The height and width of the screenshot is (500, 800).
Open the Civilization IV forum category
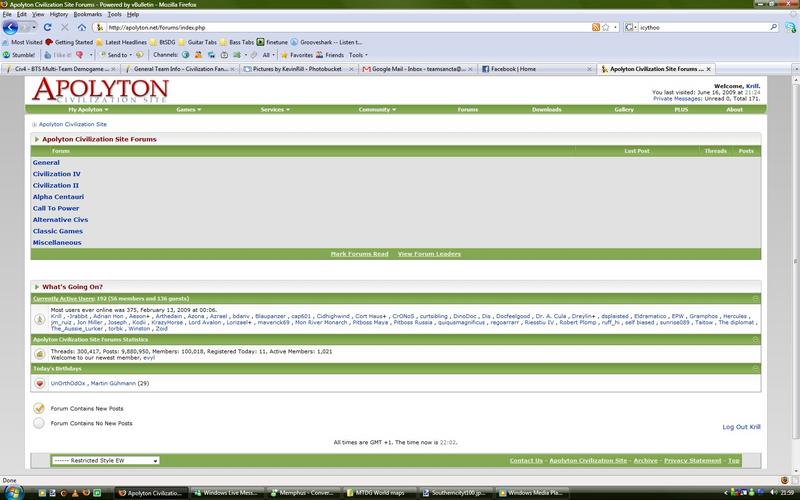[57, 174]
